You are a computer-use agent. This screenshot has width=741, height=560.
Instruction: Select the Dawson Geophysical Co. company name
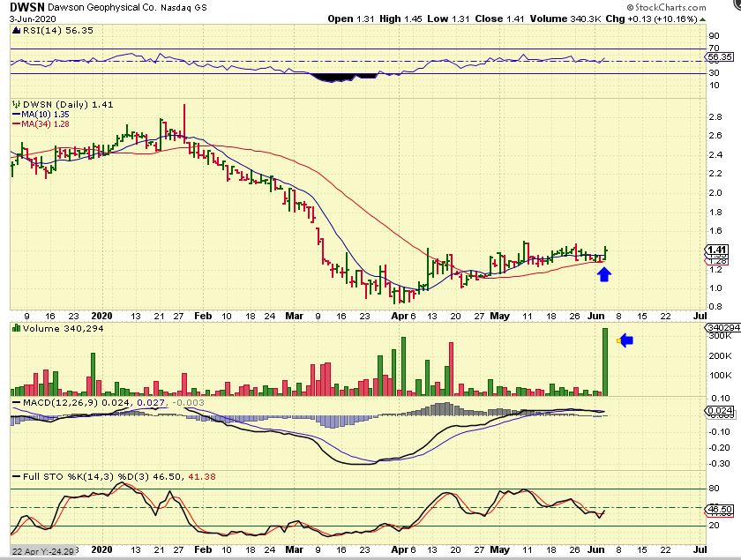tap(102, 8)
